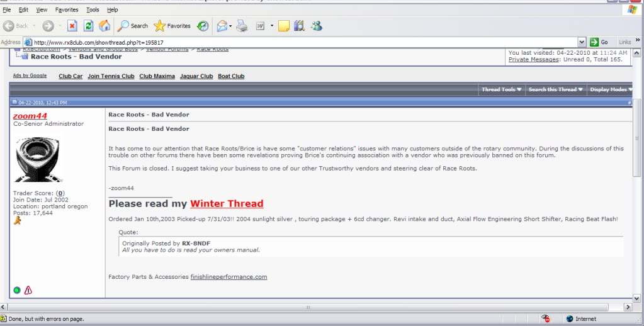Viewport: 644px width, 326px height.
Task: Expand the Edit button dropdown arrow
Action: pos(271,26)
